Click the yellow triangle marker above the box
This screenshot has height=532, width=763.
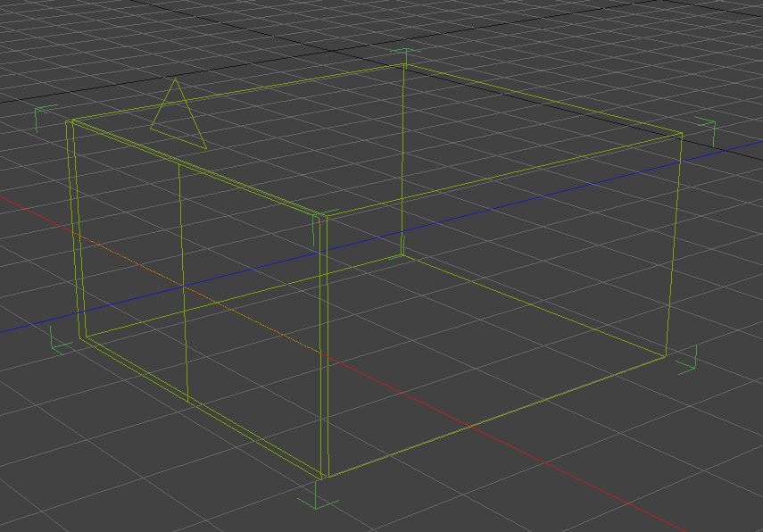click(x=178, y=115)
